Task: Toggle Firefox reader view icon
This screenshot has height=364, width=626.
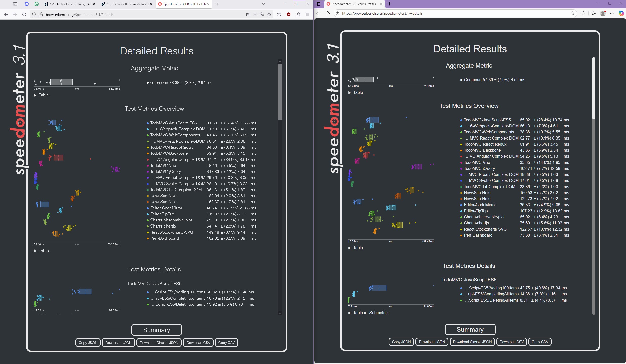Action: tap(248, 14)
